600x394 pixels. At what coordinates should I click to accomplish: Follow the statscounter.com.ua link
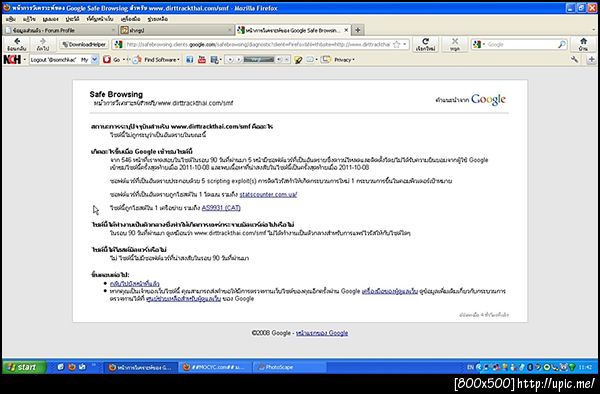(x=268, y=194)
